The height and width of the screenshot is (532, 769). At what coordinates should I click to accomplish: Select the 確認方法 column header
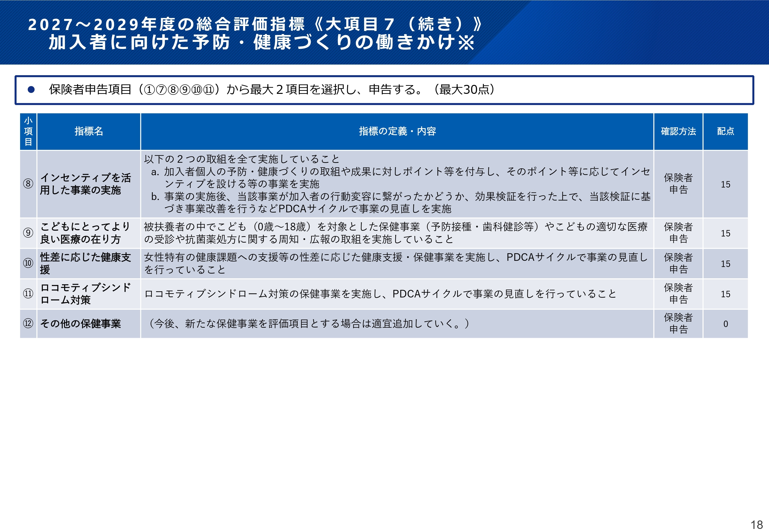(678, 131)
